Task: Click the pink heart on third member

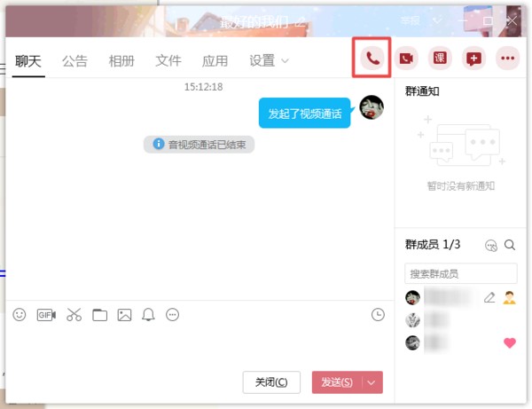Action: [510, 342]
